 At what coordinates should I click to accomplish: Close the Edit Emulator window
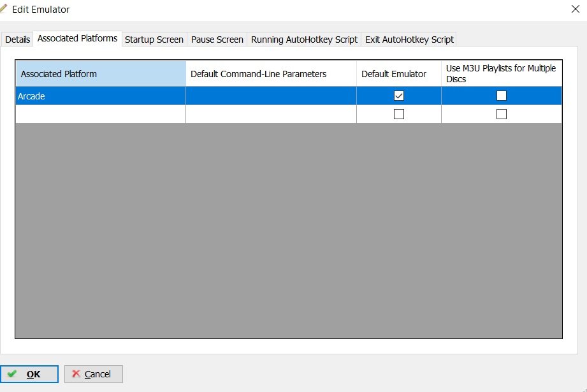coord(576,9)
